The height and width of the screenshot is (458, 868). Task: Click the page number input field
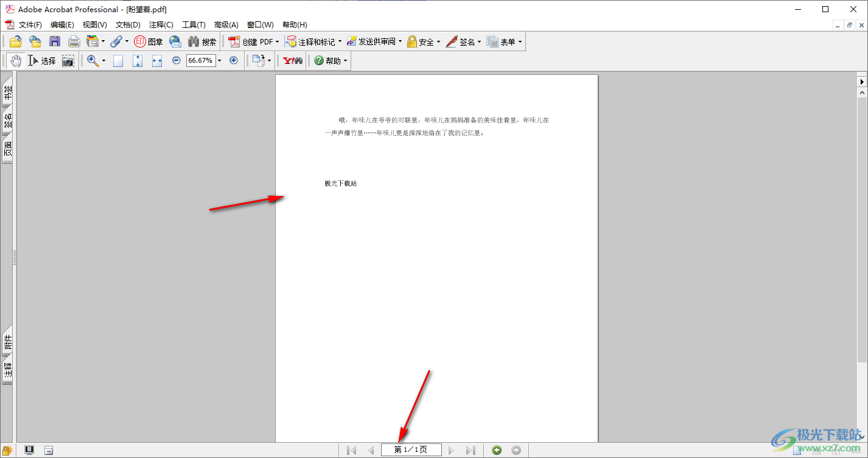(411, 450)
